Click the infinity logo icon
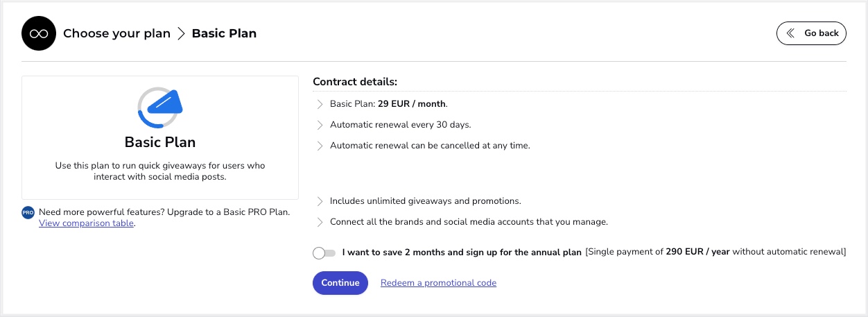 click(x=39, y=33)
